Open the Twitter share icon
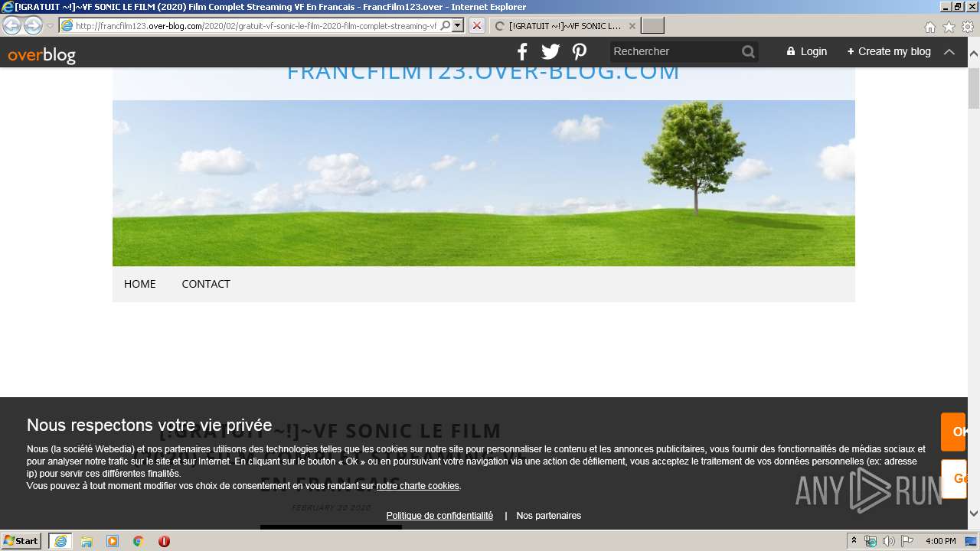980x551 pixels. point(550,51)
